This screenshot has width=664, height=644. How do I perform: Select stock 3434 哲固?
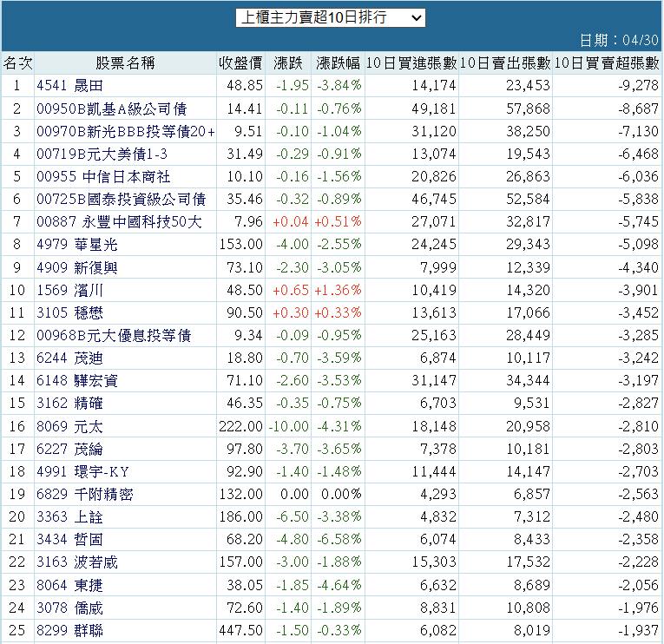70,539
